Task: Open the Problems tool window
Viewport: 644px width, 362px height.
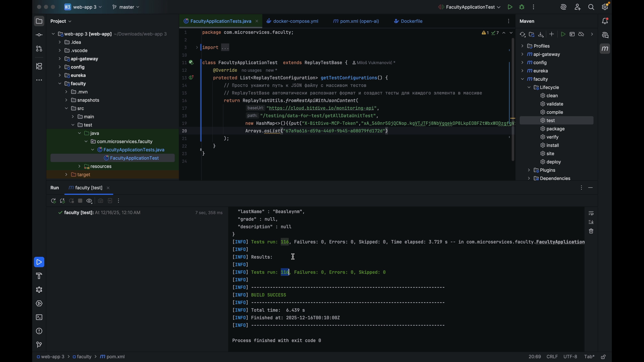Action: tap(39, 331)
